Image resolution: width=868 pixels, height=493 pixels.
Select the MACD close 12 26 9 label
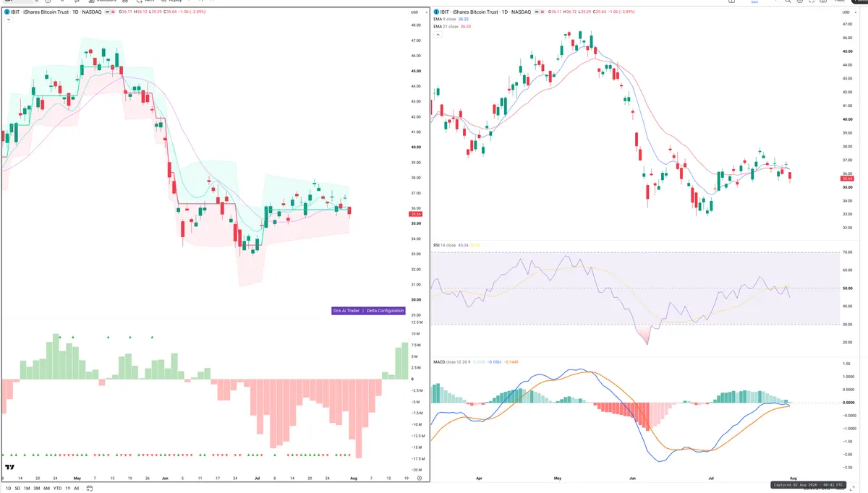453,361
